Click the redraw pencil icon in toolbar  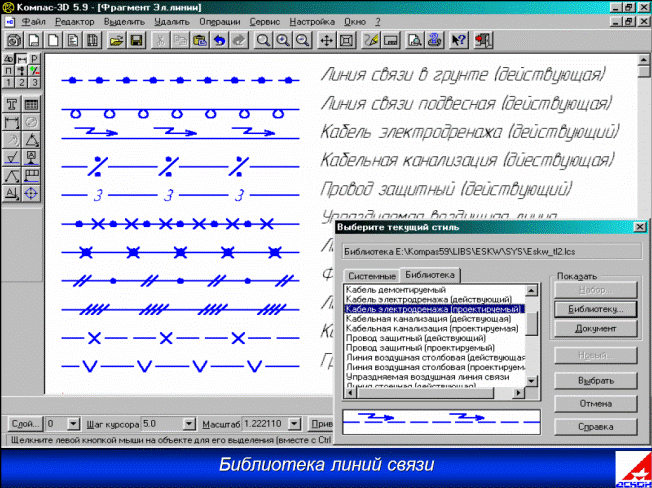[371, 41]
